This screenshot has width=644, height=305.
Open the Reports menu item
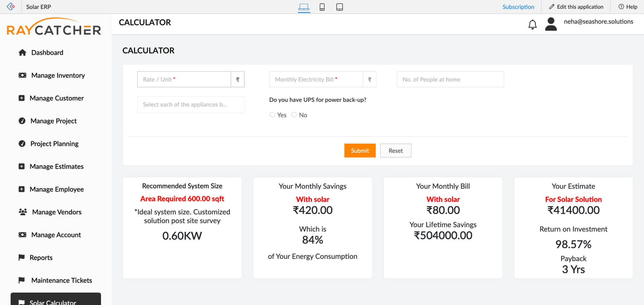tap(41, 258)
